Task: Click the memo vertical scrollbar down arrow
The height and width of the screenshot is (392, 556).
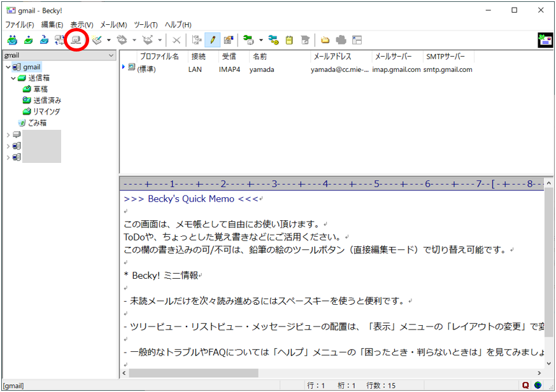Action: 548,363
